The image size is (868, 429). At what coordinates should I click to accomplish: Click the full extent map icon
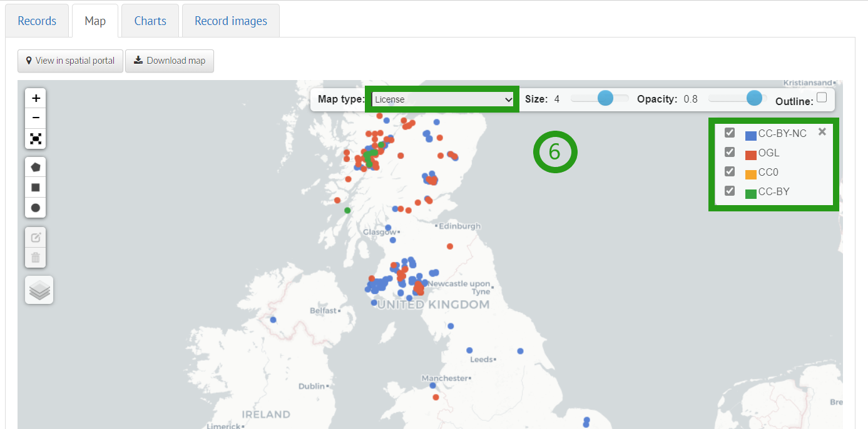click(35, 139)
